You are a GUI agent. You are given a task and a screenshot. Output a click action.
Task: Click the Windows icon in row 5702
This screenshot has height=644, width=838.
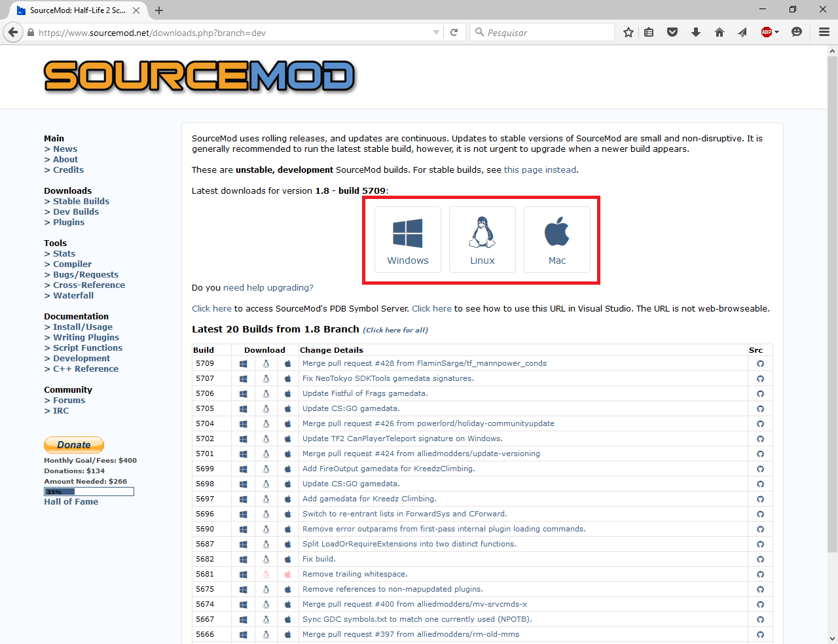(x=243, y=439)
